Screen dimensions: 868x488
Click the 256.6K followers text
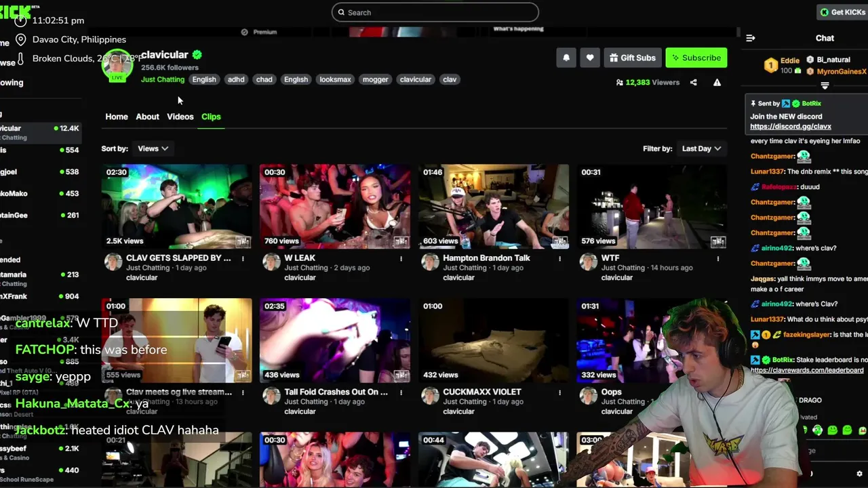pyautogui.click(x=170, y=68)
